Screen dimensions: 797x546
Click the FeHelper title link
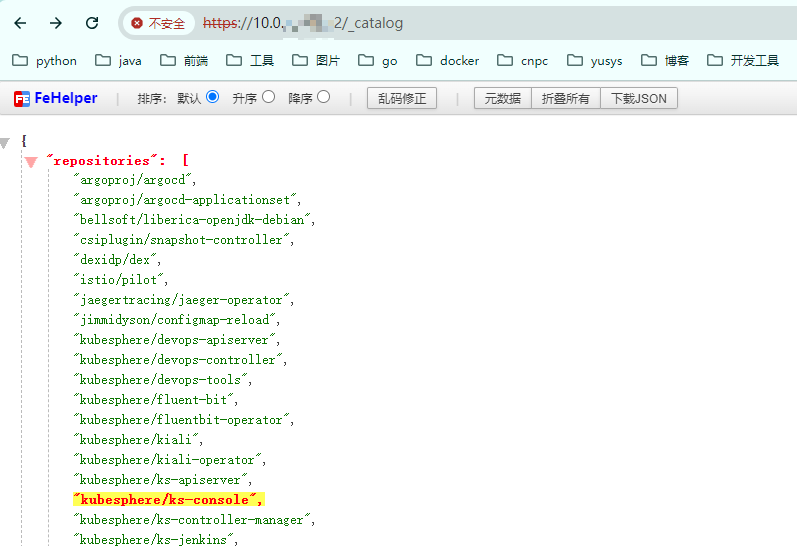(66, 98)
